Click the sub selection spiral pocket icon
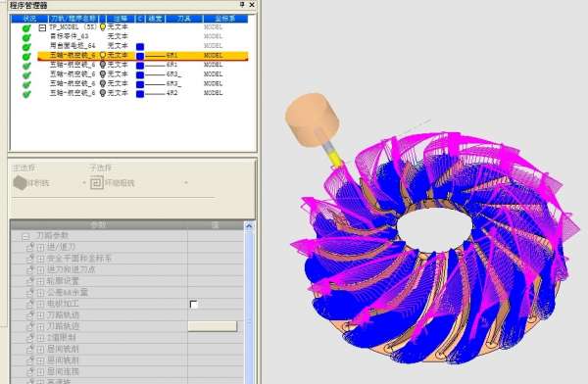The width and height of the screenshot is (588, 384). click(96, 183)
